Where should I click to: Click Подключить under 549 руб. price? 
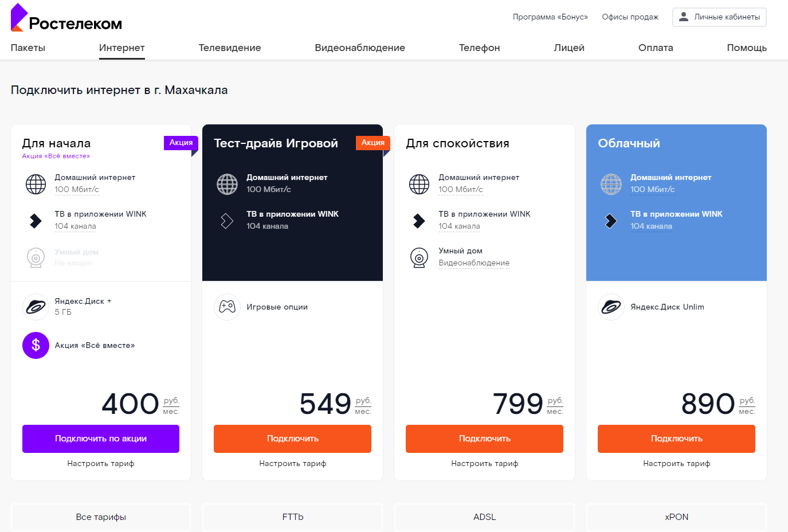click(x=292, y=439)
